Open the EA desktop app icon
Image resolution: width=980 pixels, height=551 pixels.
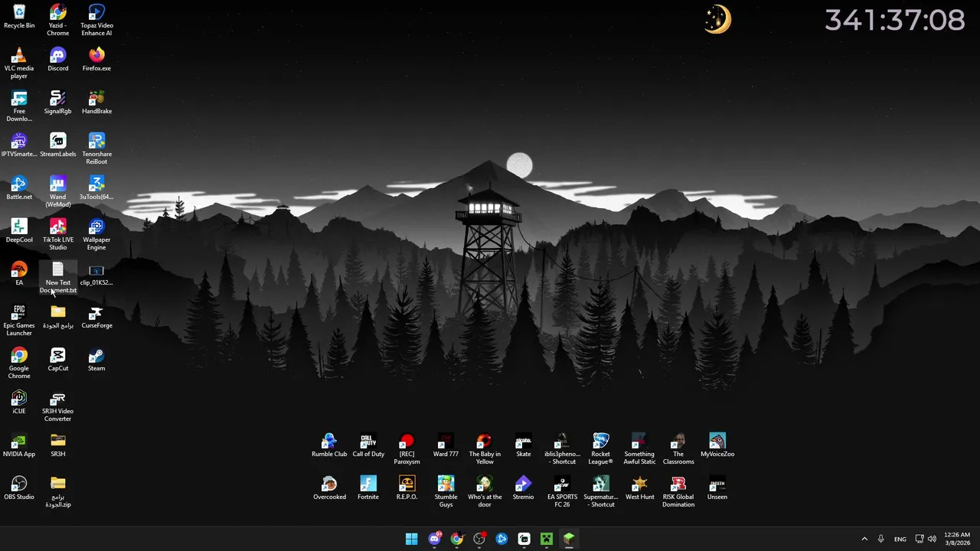tap(19, 274)
